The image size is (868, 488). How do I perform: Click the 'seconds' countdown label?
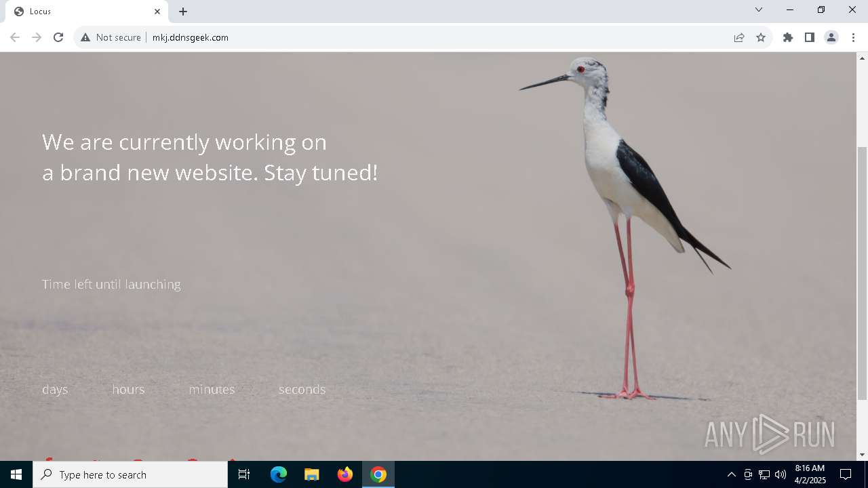pyautogui.click(x=302, y=390)
